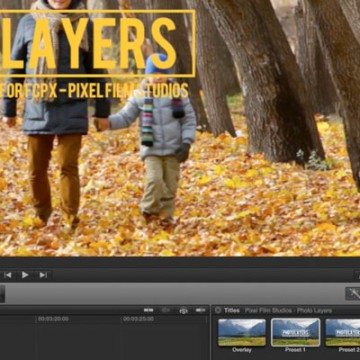
Task: Click the 'Pixel Film Studios - Photo Layers' text
Action: coord(288,310)
